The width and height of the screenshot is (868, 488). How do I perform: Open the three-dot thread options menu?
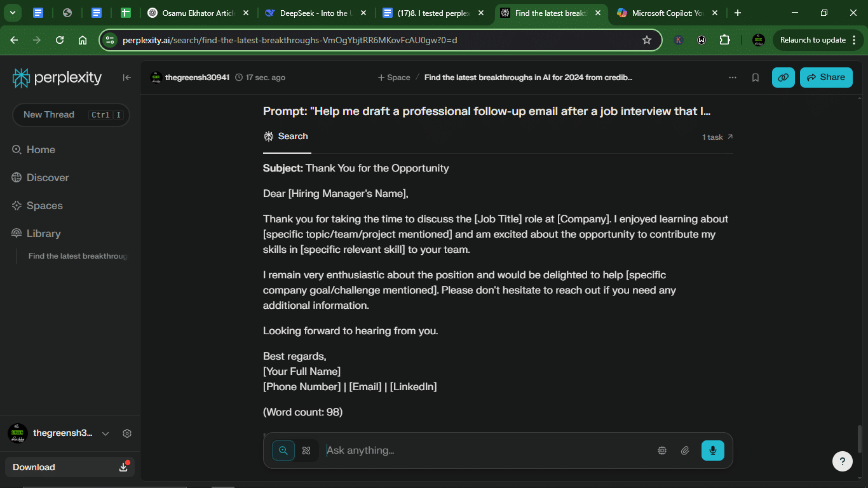click(733, 78)
